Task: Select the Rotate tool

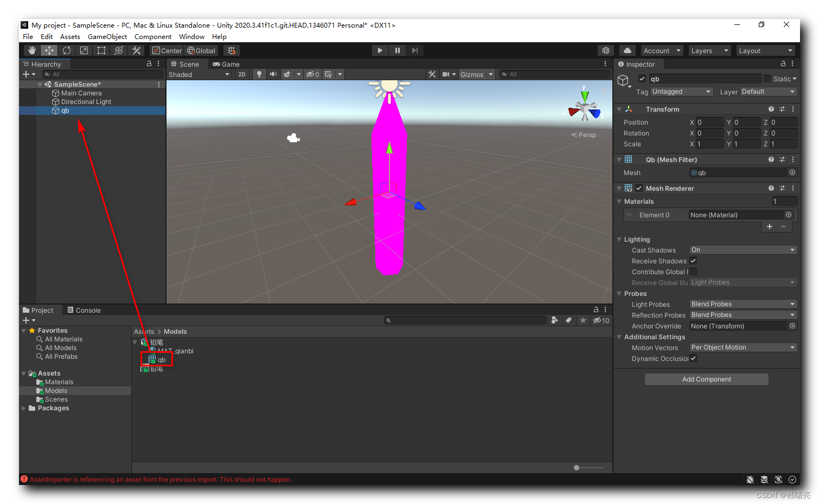Action: 66,50
